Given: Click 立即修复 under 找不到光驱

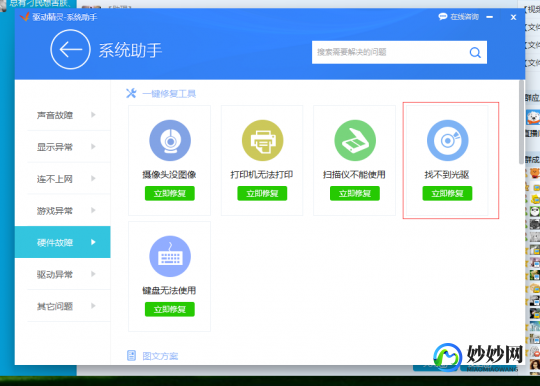Looking at the screenshot, I should point(447,194).
